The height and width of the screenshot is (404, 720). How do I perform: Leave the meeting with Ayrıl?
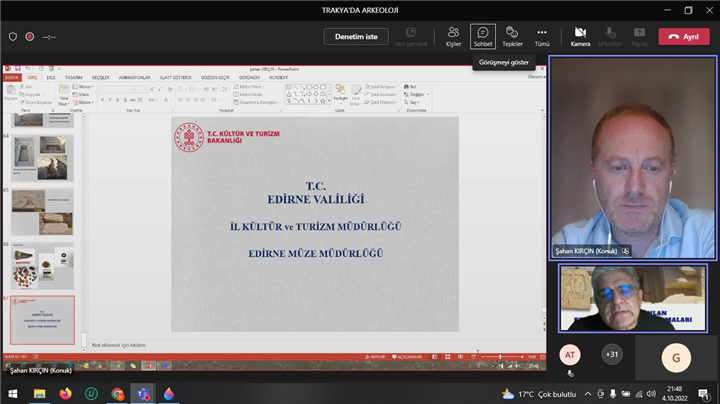684,36
